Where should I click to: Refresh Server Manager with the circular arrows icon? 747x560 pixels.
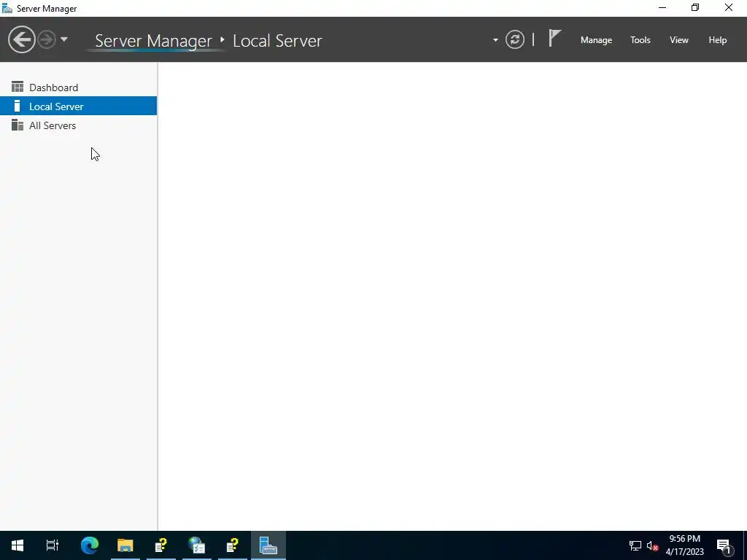coord(514,39)
